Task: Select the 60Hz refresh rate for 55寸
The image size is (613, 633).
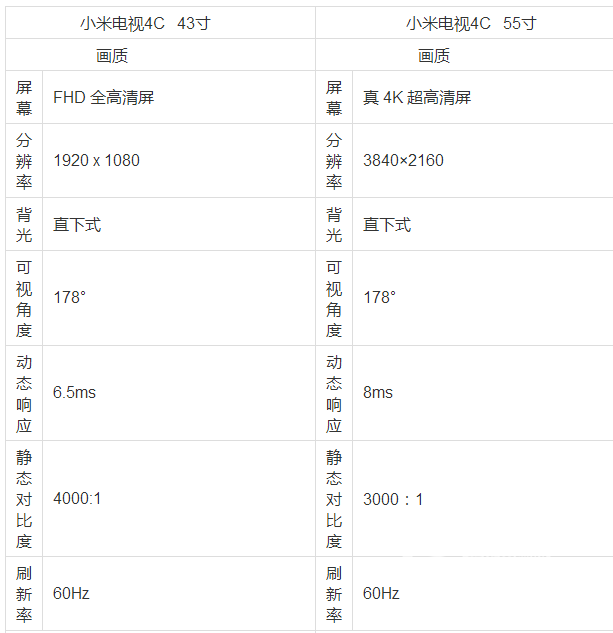Action: 381,594
